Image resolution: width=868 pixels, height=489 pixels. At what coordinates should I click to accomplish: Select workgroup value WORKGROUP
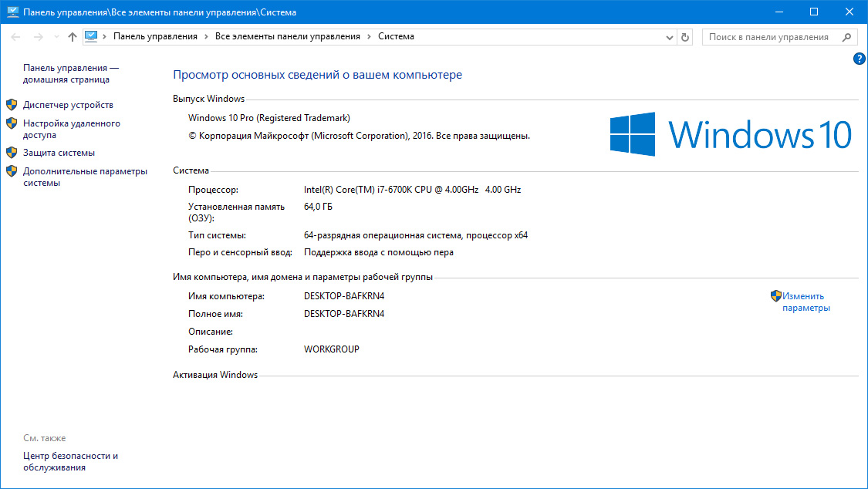(332, 349)
